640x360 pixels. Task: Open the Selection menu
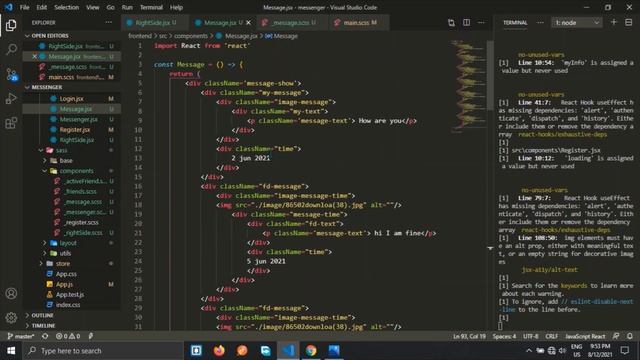click(67, 7)
